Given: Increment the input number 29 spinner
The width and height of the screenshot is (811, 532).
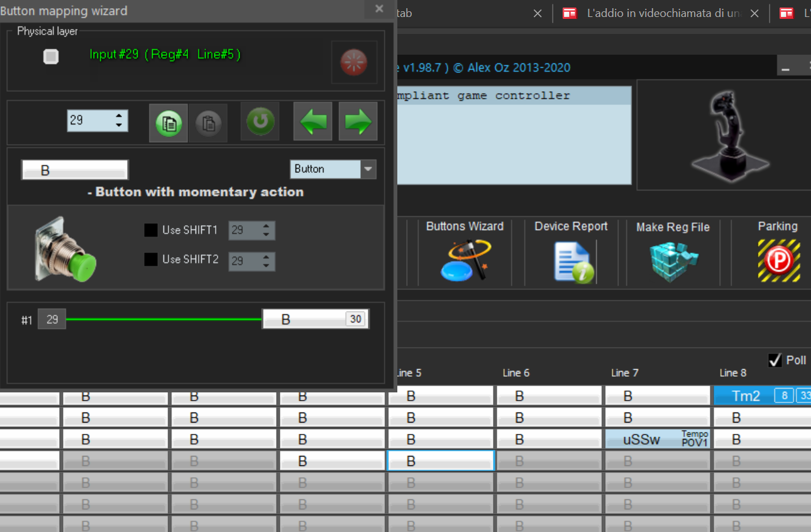Looking at the screenshot, I should (x=119, y=116).
